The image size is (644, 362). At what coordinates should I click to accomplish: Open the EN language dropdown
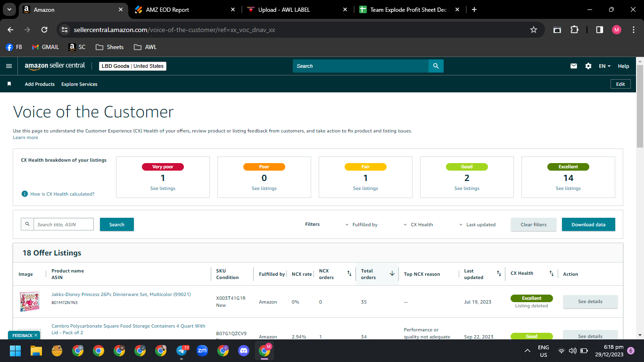604,66
